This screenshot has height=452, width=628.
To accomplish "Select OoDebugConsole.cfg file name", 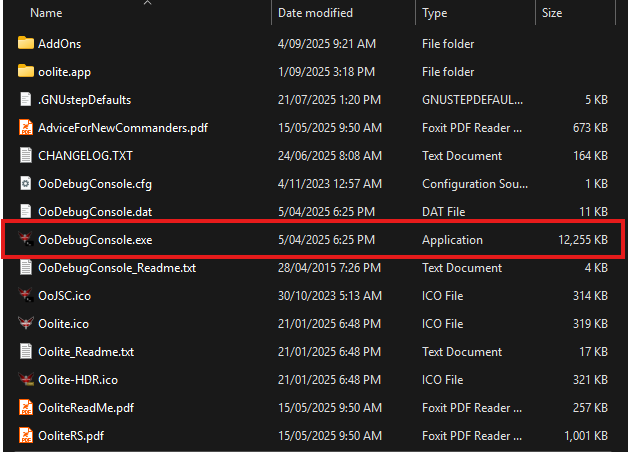I will 95,184.
